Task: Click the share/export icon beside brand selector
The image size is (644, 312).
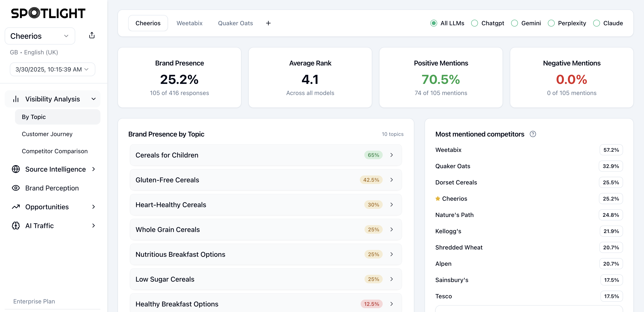Action: click(92, 35)
